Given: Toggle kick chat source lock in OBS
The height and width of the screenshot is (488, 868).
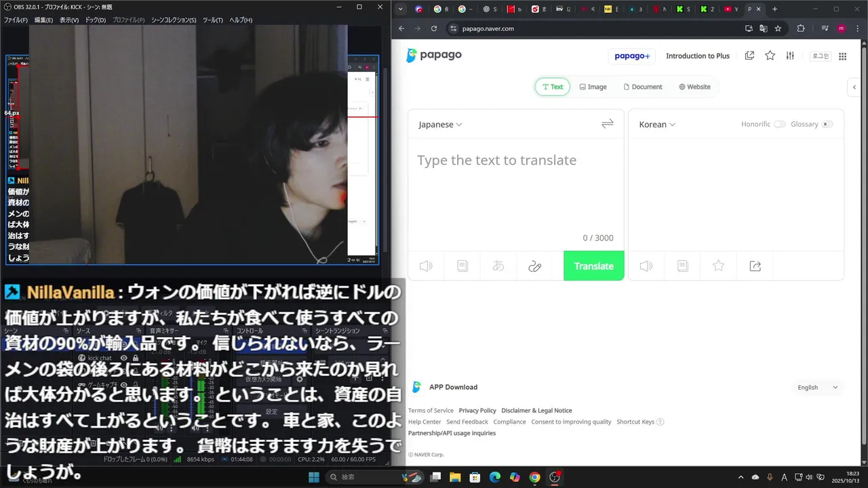Looking at the screenshot, I should pos(136,358).
